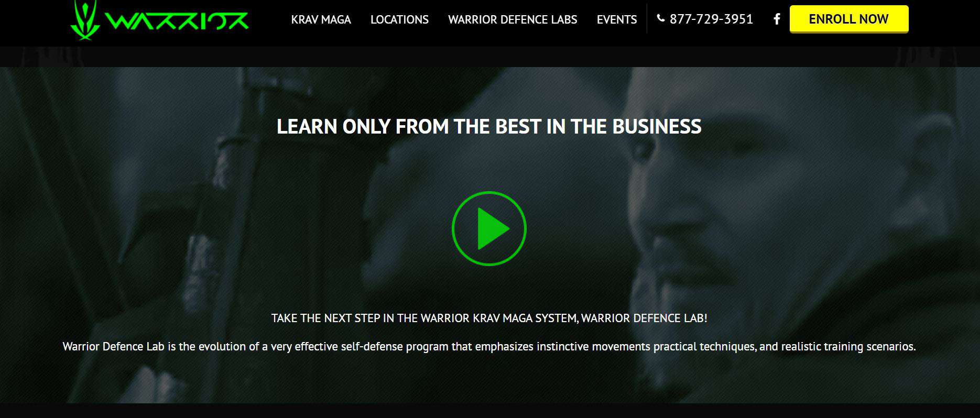Click the green Warrior emblem icon
This screenshot has height=418, width=980.
pos(85,20)
